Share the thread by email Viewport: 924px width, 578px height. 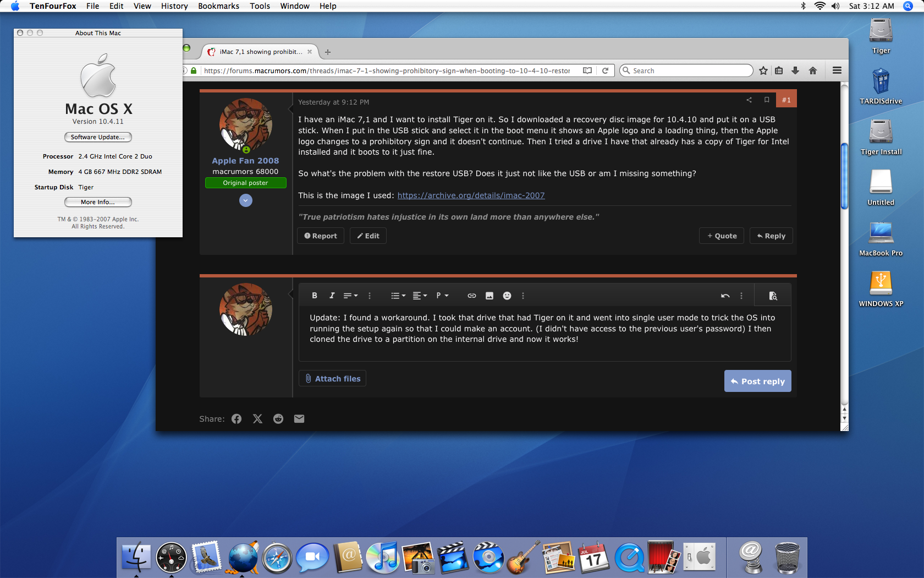point(299,419)
